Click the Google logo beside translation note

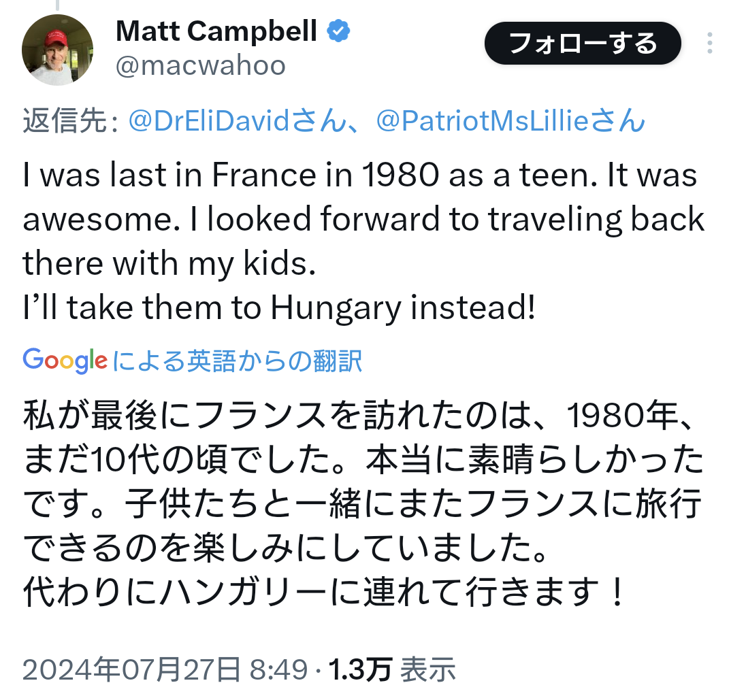[x=65, y=360]
